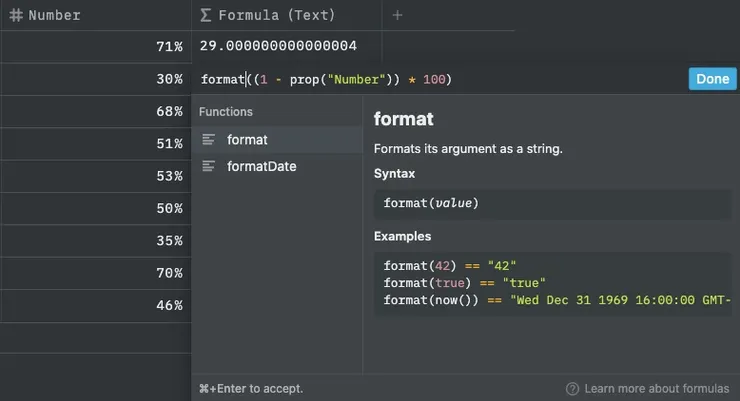Select the format function from list

(247, 140)
